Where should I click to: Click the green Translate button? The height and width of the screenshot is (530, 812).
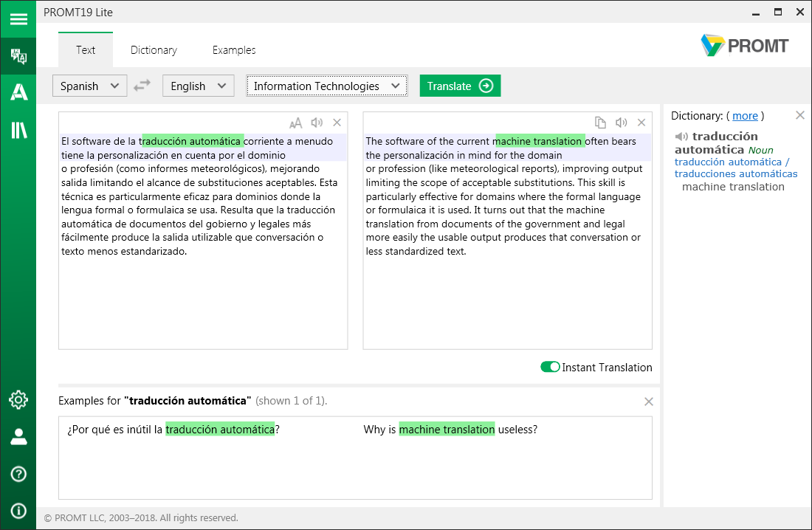click(x=460, y=86)
